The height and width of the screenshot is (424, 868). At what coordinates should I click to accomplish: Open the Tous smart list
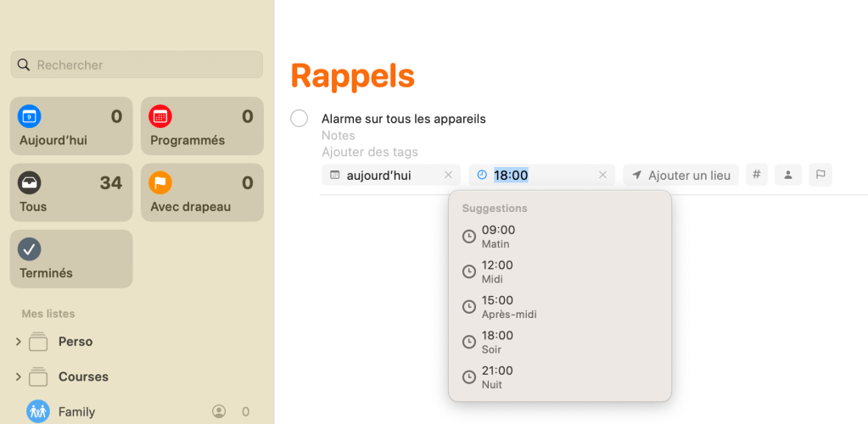click(71, 192)
